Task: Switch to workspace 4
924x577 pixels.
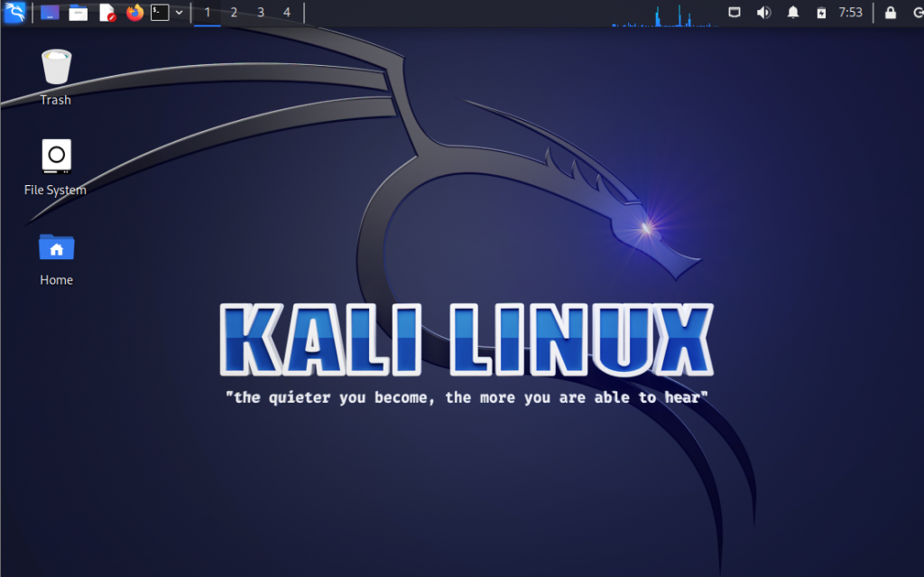Action: coord(287,13)
